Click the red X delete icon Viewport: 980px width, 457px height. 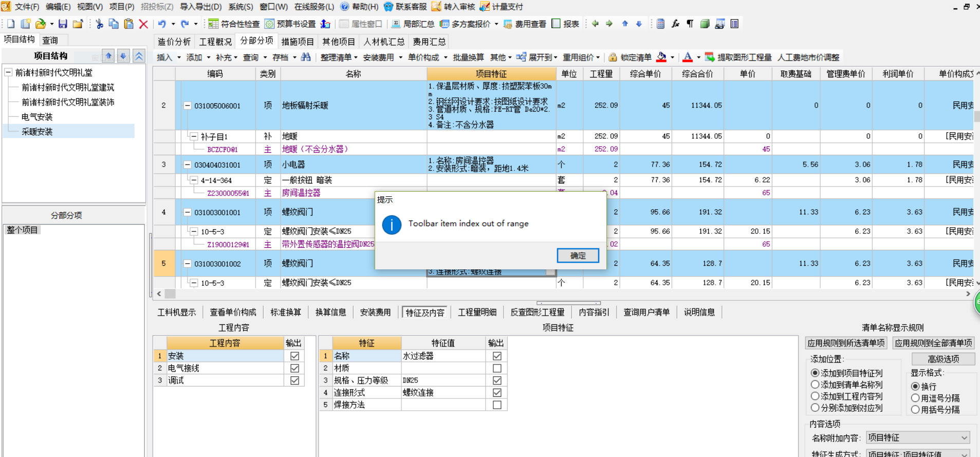point(143,24)
